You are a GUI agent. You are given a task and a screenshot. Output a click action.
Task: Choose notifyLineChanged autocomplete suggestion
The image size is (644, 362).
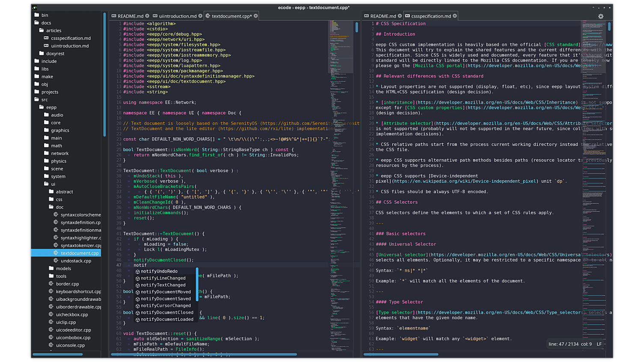tap(165, 278)
